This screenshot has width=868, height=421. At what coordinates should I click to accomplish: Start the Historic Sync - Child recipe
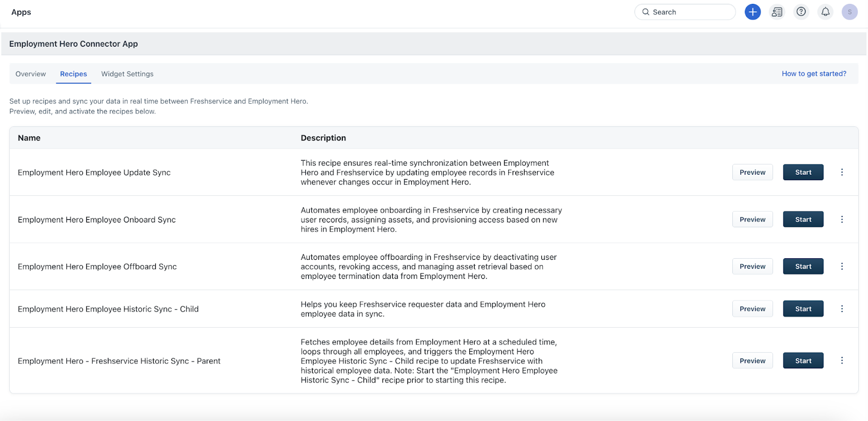click(803, 309)
